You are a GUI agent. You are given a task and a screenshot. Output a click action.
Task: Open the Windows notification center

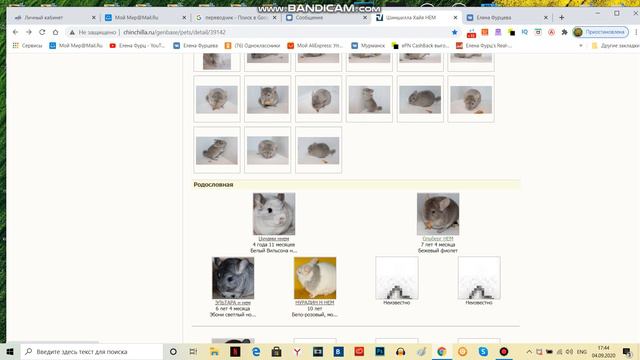(x=627, y=351)
